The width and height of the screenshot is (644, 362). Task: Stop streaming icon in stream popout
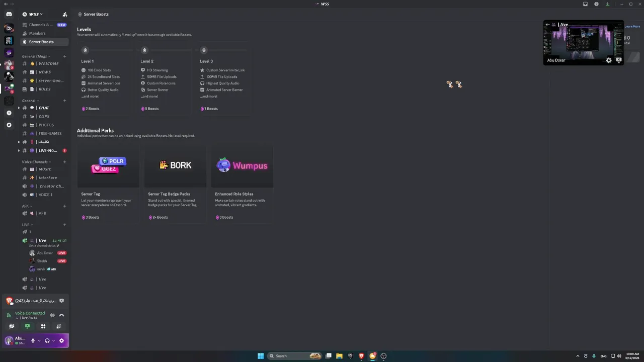pos(619,60)
